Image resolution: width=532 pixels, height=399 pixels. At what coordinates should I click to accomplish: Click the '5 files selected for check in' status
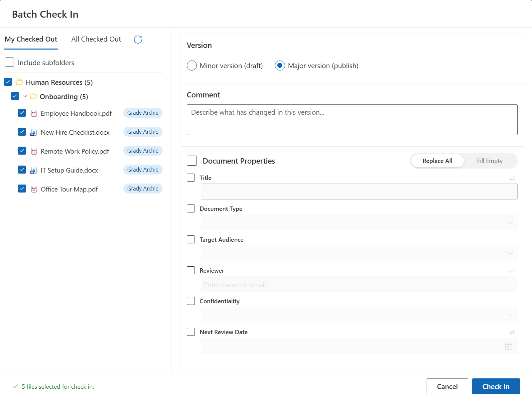click(58, 386)
